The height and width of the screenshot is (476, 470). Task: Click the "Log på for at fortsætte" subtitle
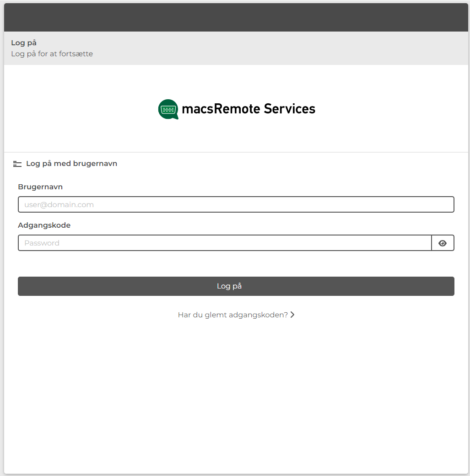pos(52,54)
